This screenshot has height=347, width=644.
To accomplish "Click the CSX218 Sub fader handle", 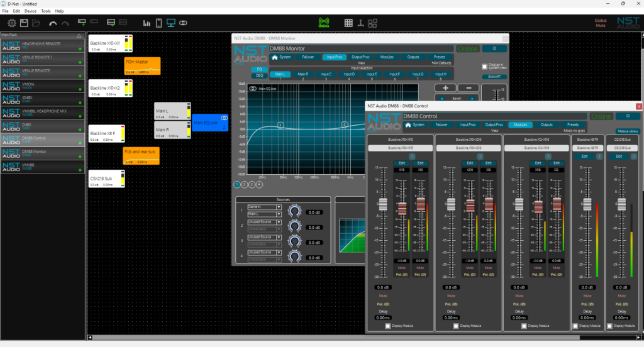I will (621, 204).
